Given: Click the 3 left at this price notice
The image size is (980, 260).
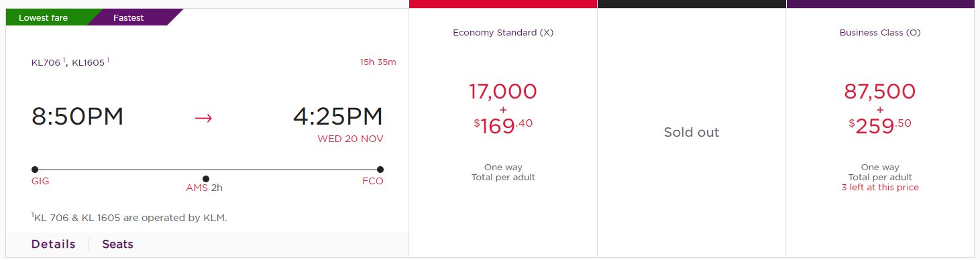Looking at the screenshot, I should pyautogui.click(x=880, y=188).
